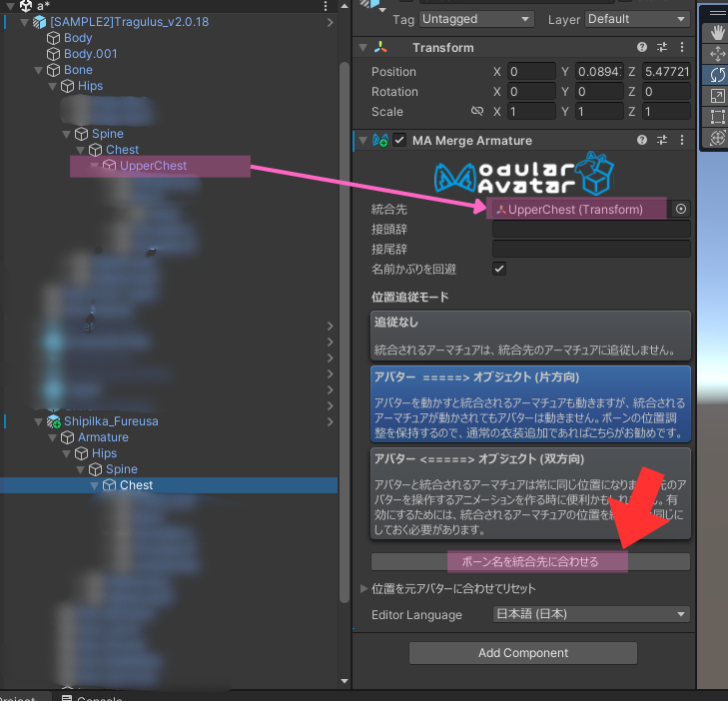Click the Add Component button
728x701 pixels.
click(x=522, y=653)
